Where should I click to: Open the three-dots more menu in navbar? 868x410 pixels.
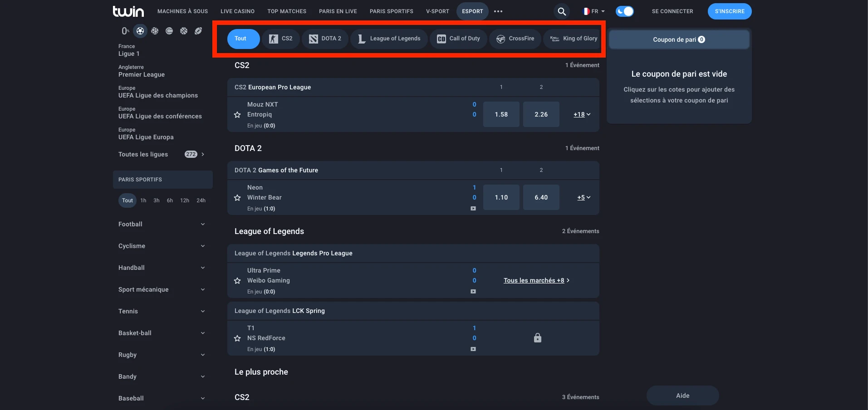point(498,11)
